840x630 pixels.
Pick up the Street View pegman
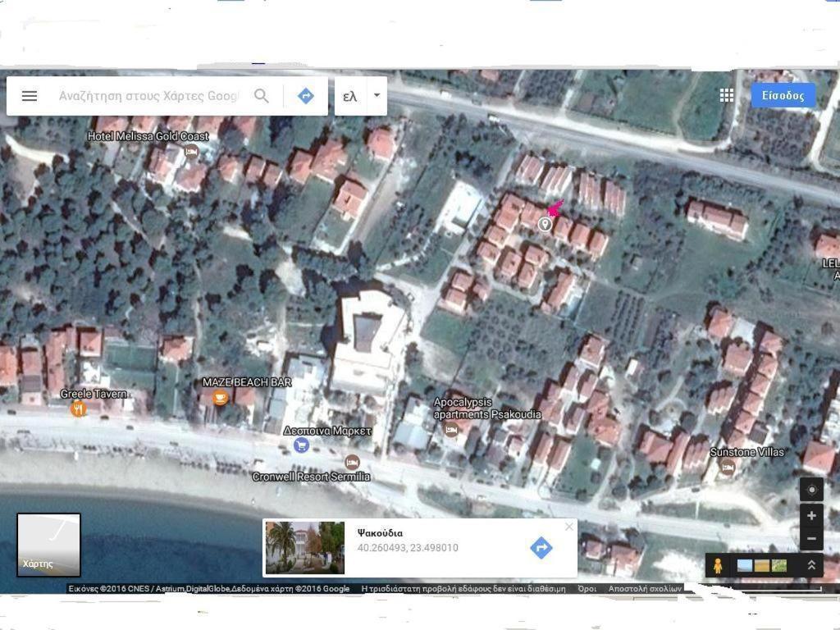coord(718,565)
